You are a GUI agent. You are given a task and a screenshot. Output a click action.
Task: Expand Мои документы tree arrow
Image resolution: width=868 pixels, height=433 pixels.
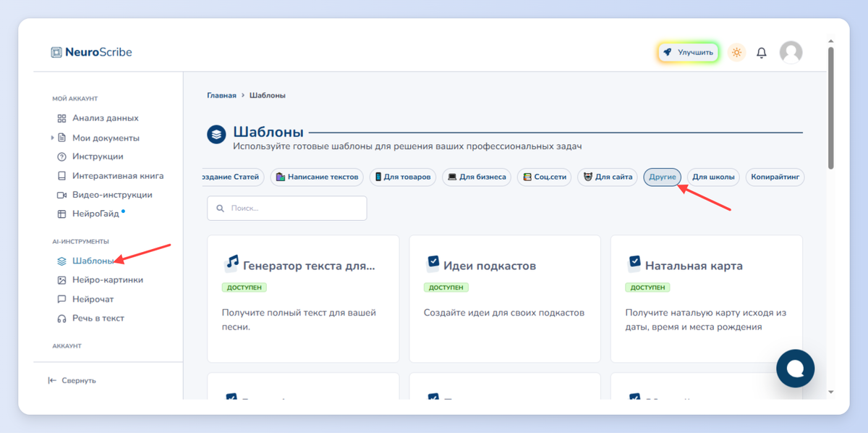[52, 138]
